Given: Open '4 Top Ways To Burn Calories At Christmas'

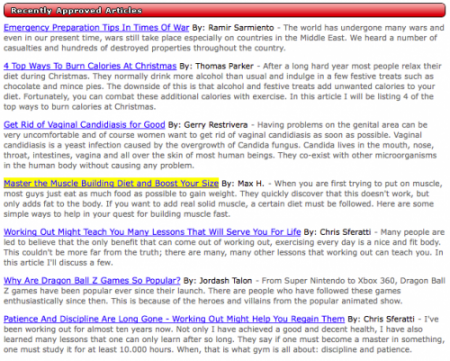Looking at the screenshot, I should 90,66.
